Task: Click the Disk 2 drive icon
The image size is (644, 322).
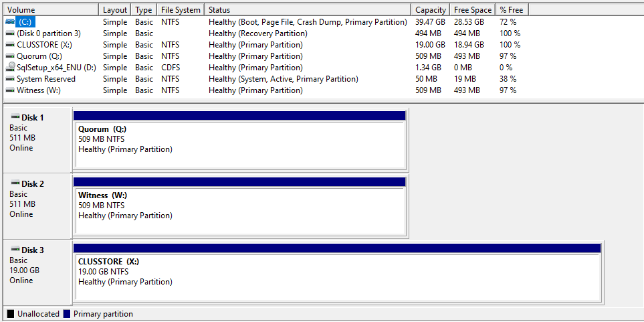Action: 15,183
